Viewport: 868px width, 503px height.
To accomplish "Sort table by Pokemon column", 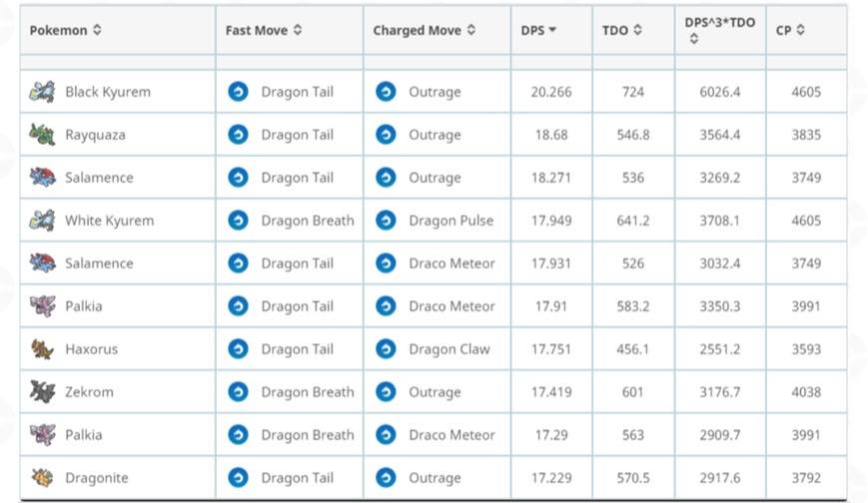I will [x=66, y=31].
